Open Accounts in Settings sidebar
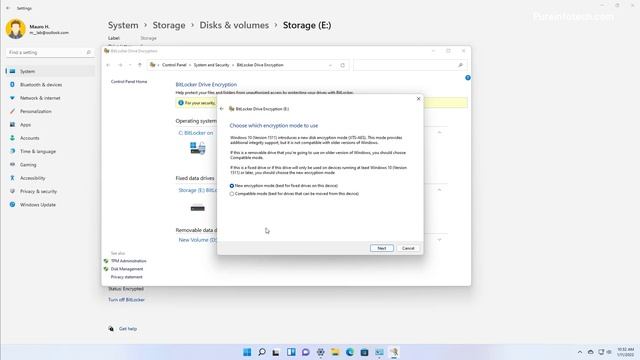The height and width of the screenshot is (360, 640). (x=51, y=138)
